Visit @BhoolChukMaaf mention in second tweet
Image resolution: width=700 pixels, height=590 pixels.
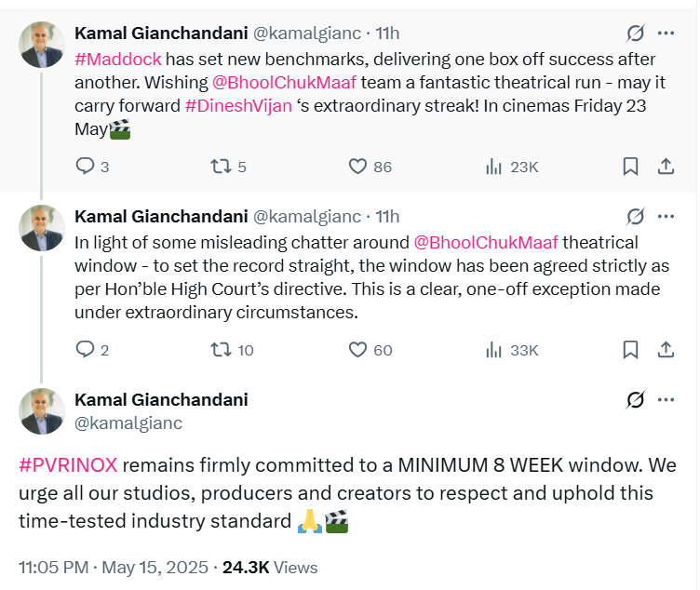[485, 242]
